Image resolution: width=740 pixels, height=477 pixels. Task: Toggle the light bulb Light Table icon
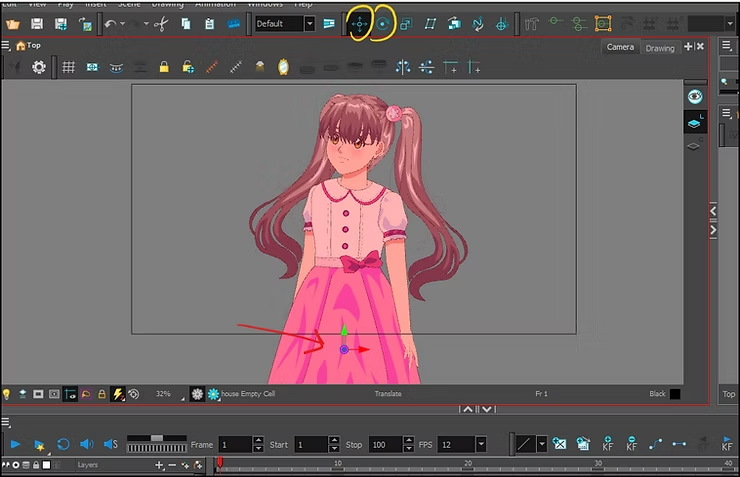click(7, 394)
